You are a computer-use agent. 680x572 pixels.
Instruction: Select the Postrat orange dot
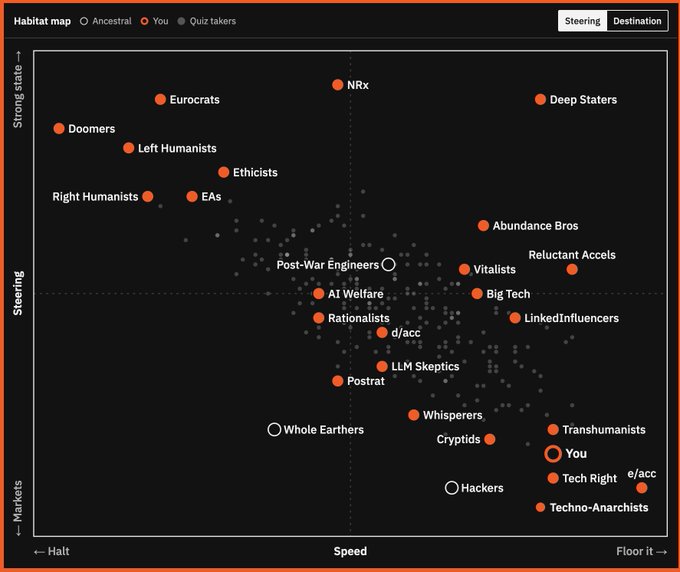click(337, 381)
